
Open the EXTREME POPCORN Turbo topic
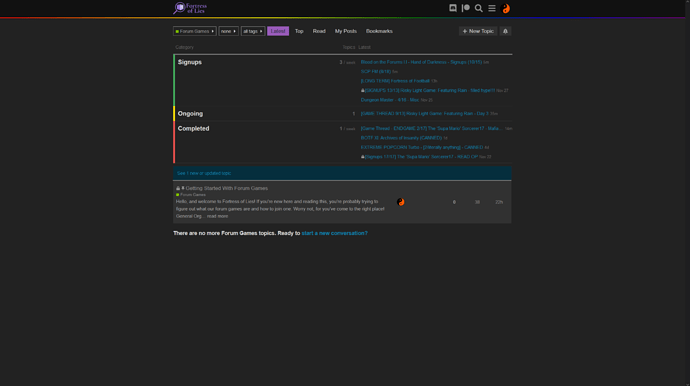point(422,147)
